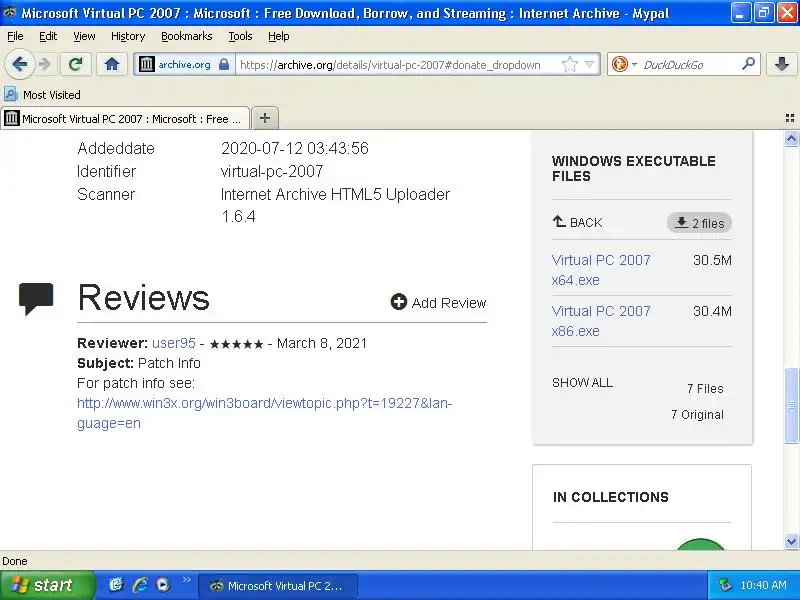This screenshot has height=600, width=800.
Task: Bookmark this page with the star
Action: 569,64
